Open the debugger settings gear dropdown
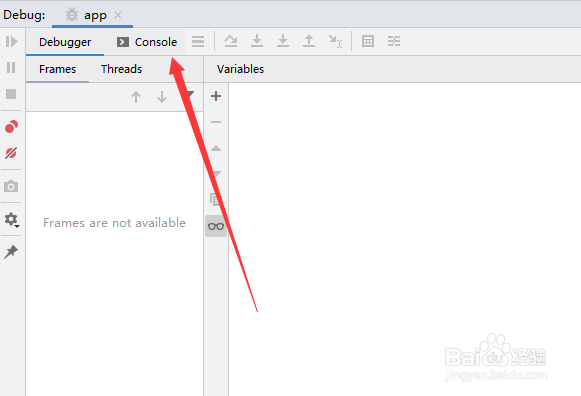581x396 pixels. [11, 220]
